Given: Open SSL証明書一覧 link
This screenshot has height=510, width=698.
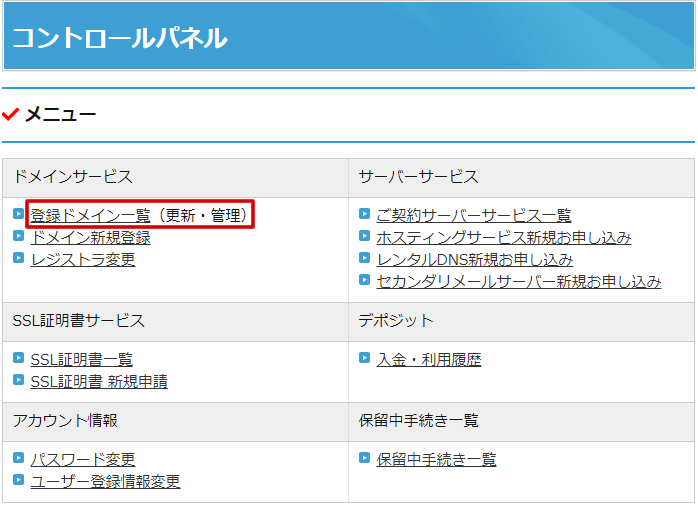Looking at the screenshot, I should [x=81, y=360].
